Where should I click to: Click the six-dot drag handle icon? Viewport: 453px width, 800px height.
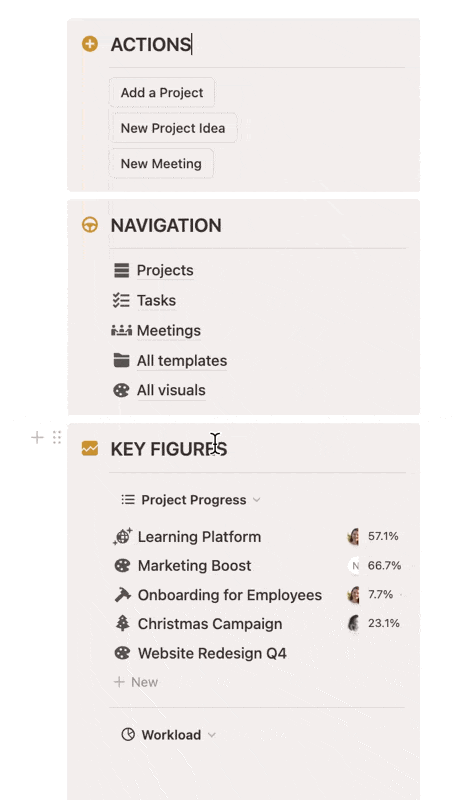pos(57,437)
